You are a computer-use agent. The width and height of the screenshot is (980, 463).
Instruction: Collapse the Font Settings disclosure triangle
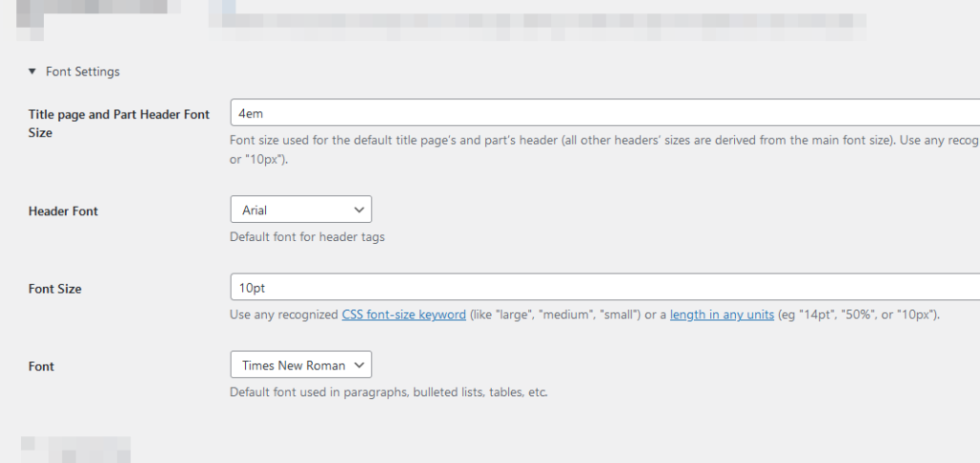point(32,72)
